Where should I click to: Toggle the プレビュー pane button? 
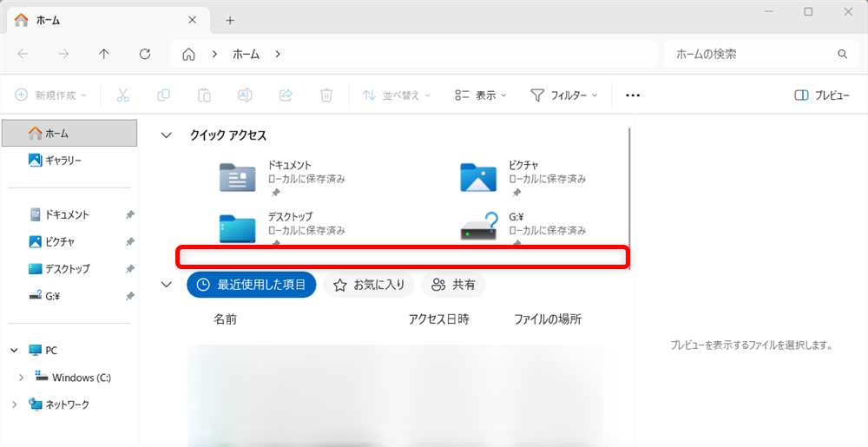pyautogui.click(x=822, y=95)
